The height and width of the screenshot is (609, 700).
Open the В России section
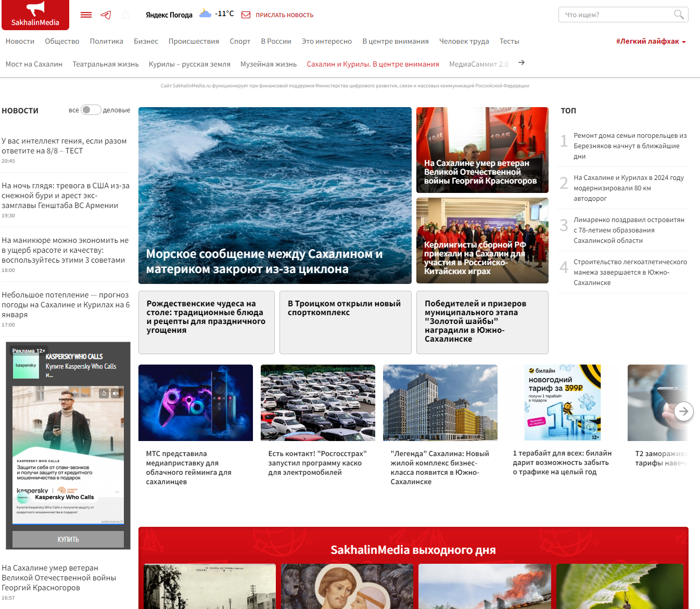276,42
